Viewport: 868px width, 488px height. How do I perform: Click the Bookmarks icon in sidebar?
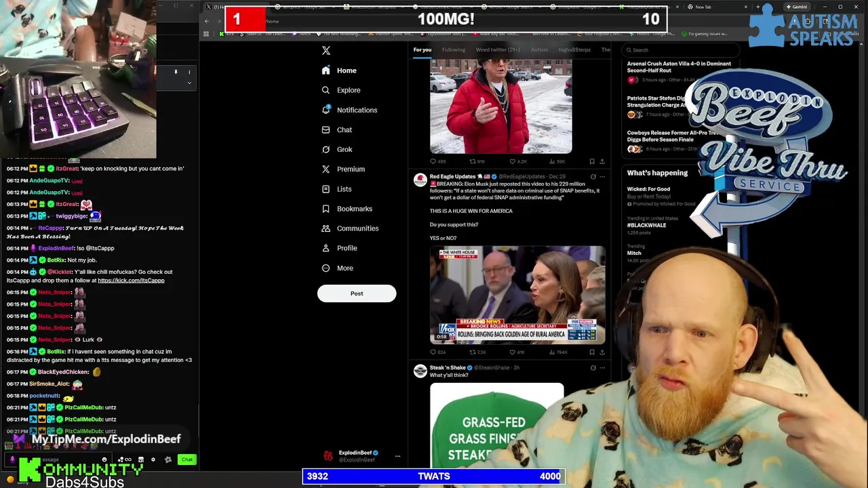[326, 209]
